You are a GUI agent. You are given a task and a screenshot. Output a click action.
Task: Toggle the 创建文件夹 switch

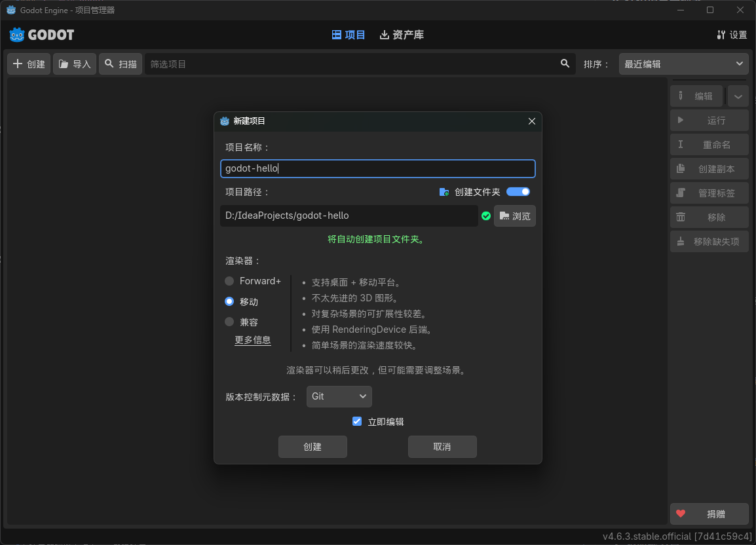pos(518,192)
